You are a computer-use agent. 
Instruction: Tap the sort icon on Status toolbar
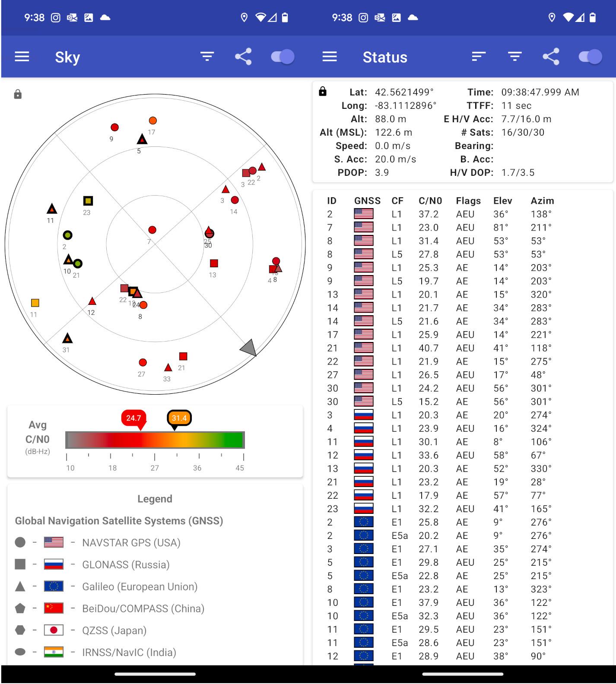tap(479, 57)
